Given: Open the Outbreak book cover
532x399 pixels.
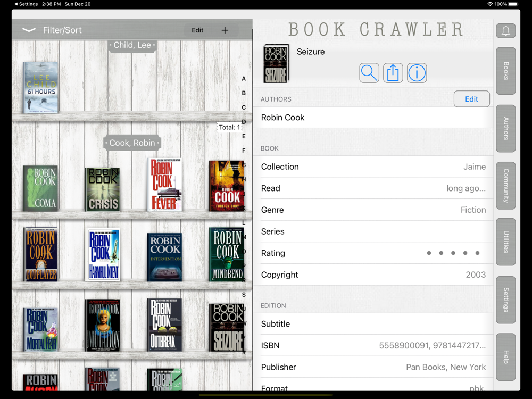Looking at the screenshot, I should (x=164, y=325).
